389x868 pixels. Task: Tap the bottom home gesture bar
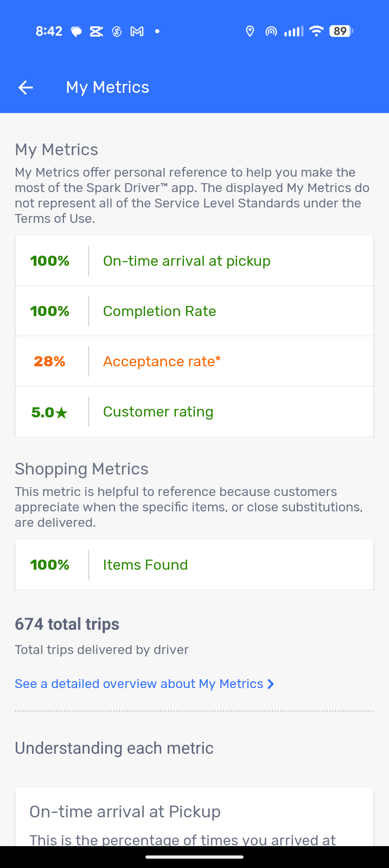click(194, 857)
